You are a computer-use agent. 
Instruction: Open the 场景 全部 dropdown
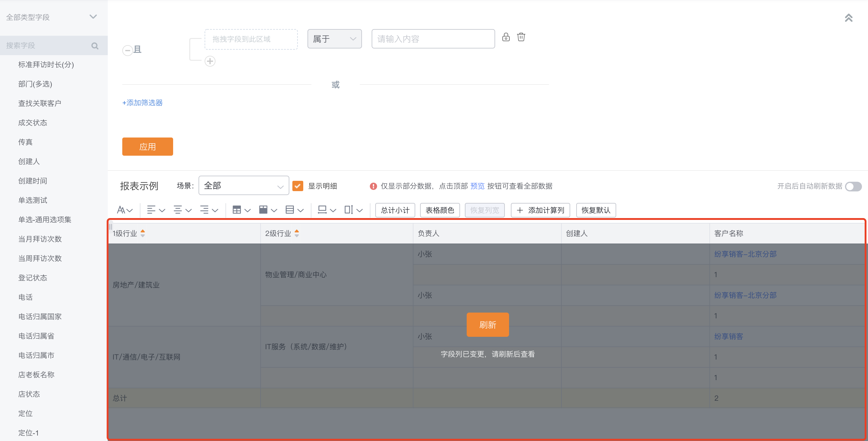(x=244, y=185)
